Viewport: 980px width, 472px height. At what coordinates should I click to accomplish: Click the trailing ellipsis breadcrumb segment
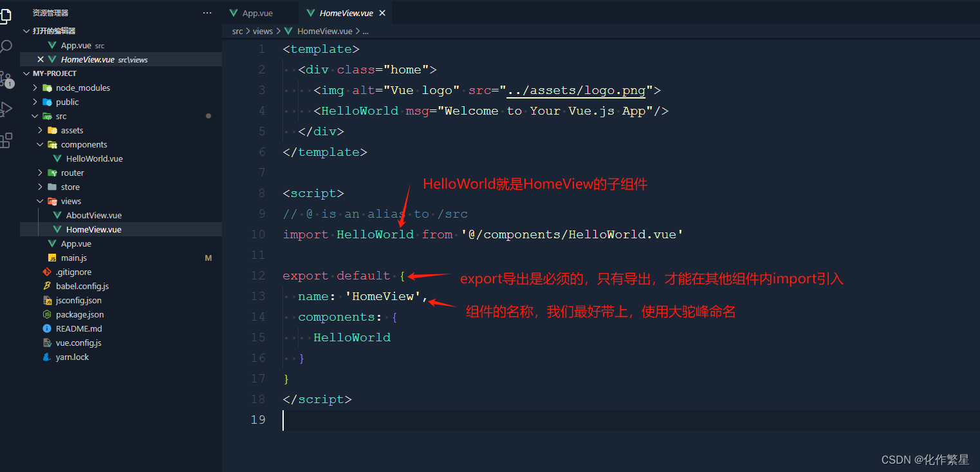pos(365,31)
